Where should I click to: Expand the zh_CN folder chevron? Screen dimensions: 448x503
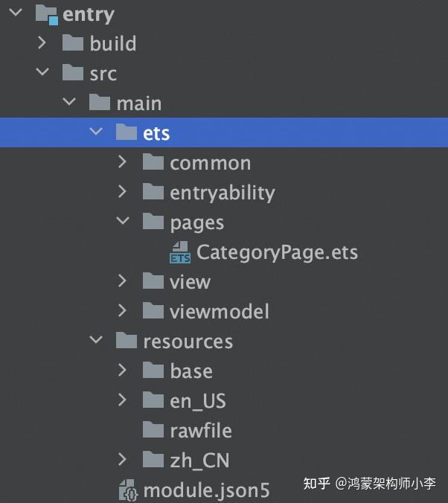[124, 460]
